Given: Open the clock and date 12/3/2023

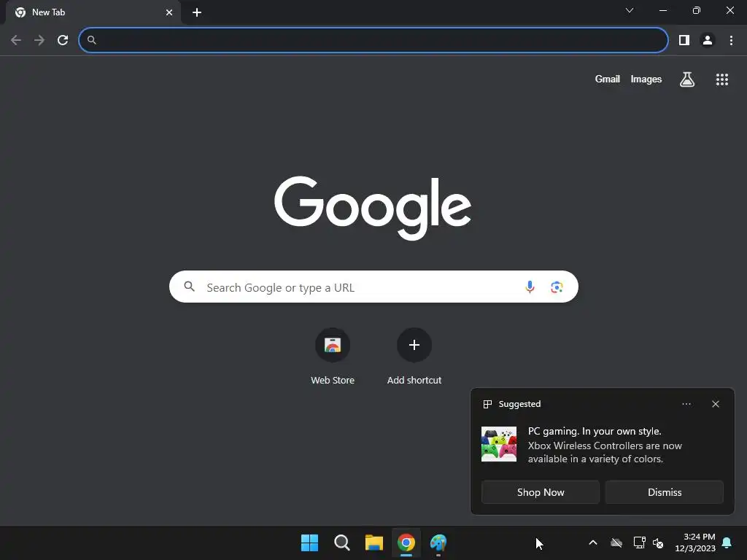Looking at the screenshot, I should [694, 542].
